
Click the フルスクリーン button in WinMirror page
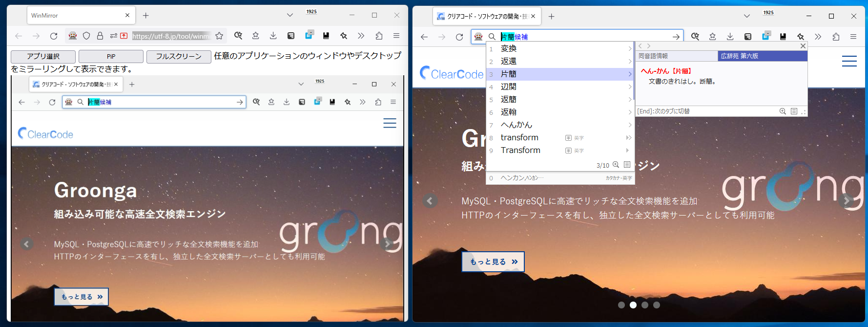click(179, 57)
